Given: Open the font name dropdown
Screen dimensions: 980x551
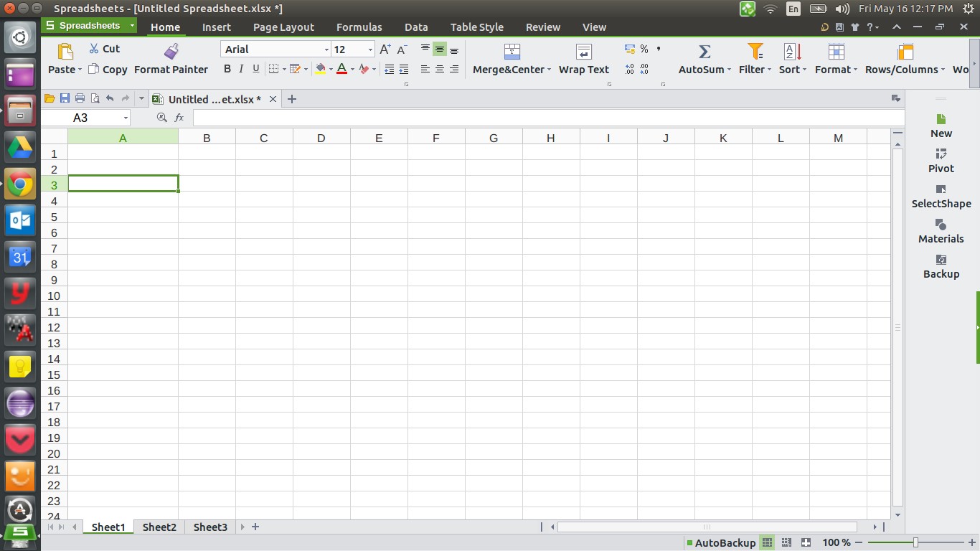Looking at the screenshot, I should 326,49.
